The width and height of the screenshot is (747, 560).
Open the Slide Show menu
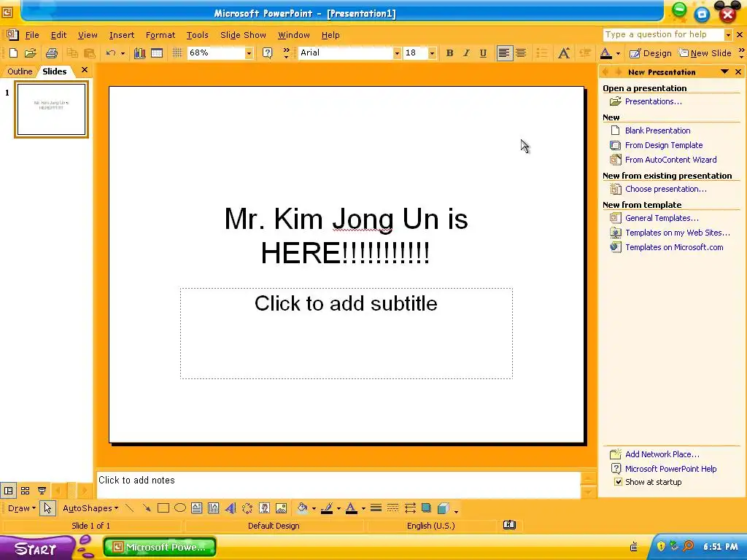point(243,35)
